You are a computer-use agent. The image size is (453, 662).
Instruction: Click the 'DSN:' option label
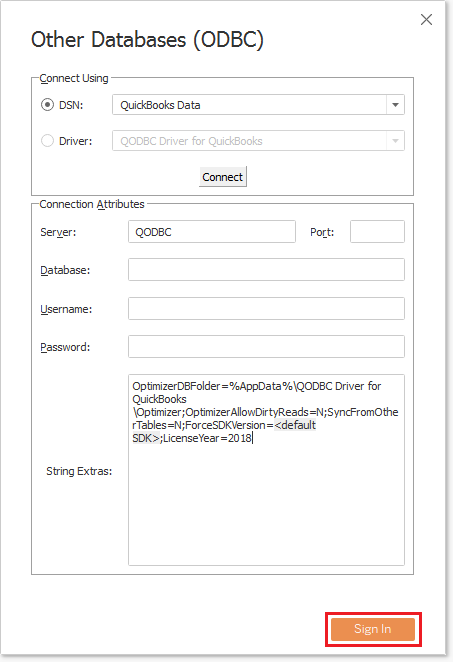71,105
